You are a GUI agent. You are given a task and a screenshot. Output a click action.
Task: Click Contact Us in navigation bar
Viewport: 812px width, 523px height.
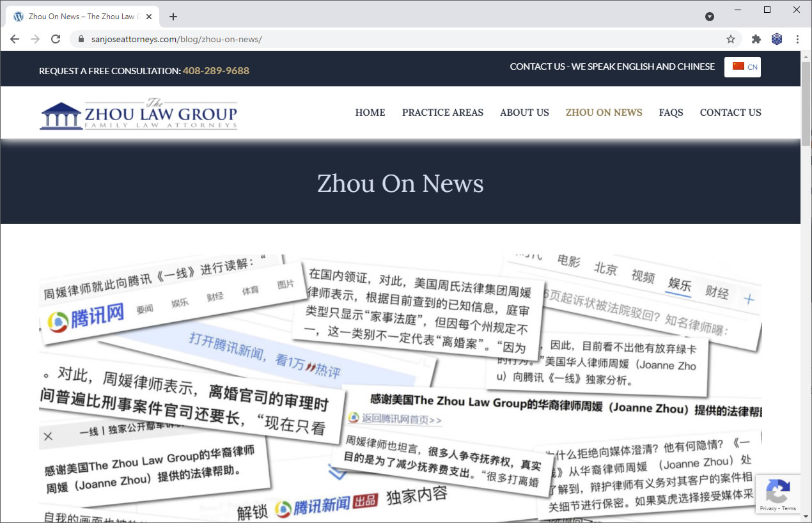pyautogui.click(x=730, y=113)
